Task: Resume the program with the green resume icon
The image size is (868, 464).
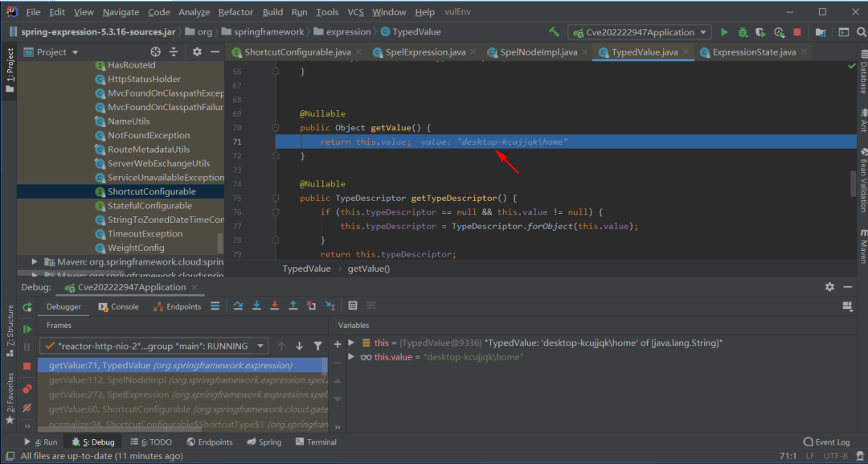Action: [27, 330]
